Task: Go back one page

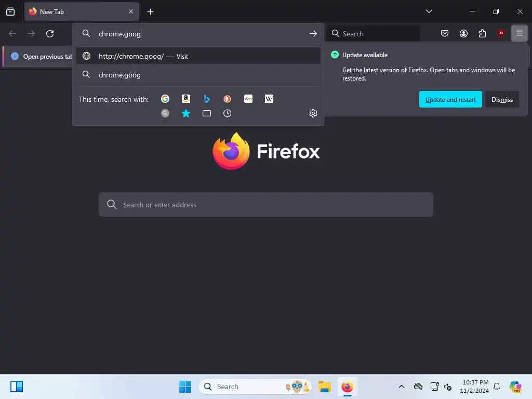Action: pos(12,34)
